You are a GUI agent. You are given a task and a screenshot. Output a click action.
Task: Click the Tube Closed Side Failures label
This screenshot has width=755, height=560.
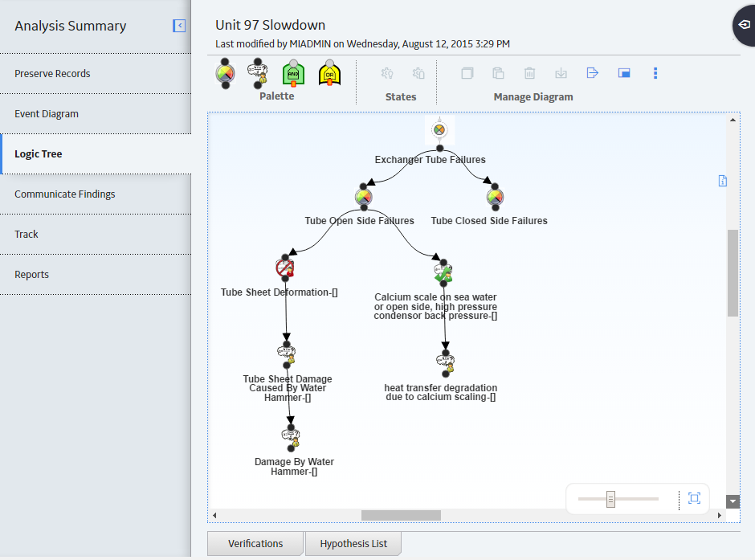tap(489, 220)
